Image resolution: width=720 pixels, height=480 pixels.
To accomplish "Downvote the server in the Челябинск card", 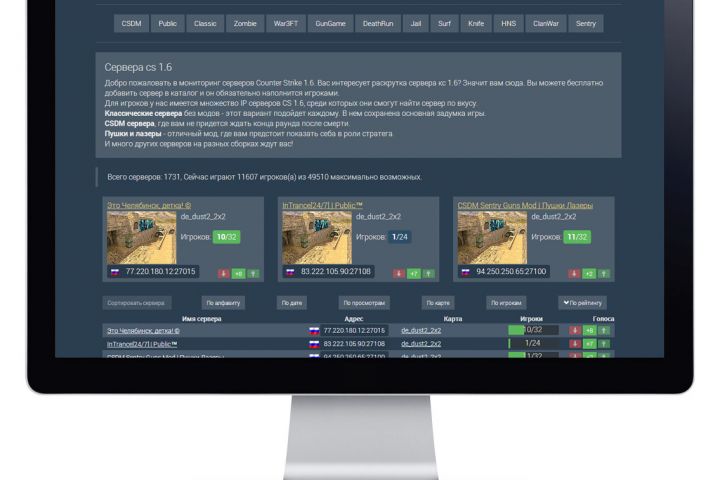I will coord(224,274).
